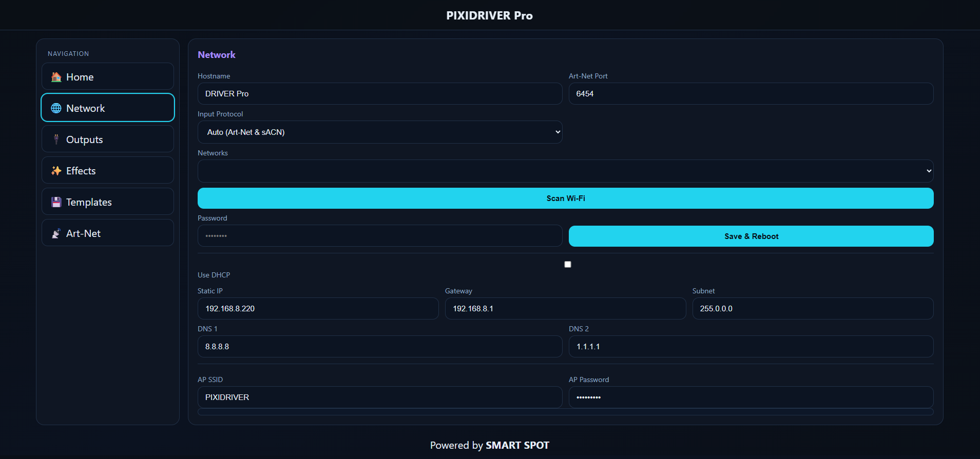
Task: Focus the DNS 1 input field
Action: [x=379, y=347]
